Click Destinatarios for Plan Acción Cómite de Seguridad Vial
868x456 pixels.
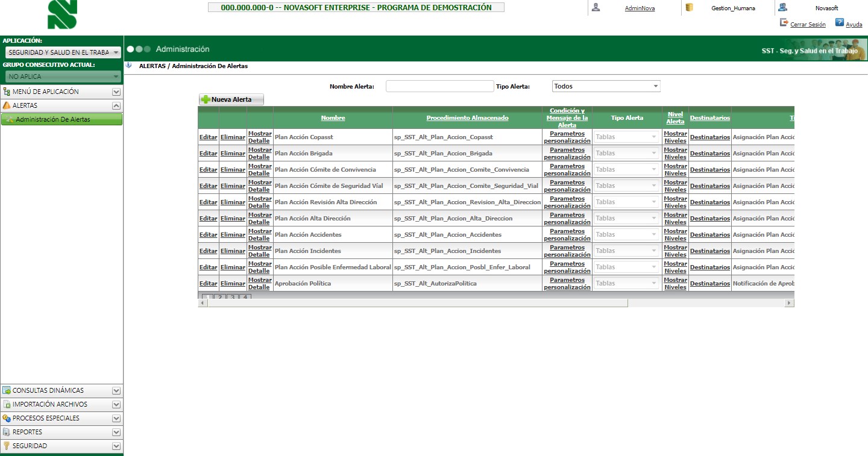coord(710,186)
